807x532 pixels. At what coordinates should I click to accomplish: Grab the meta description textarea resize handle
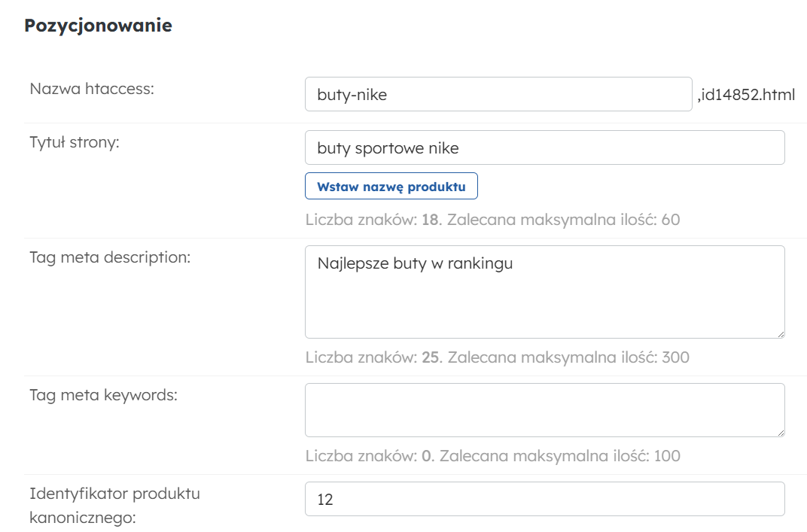[780, 333]
